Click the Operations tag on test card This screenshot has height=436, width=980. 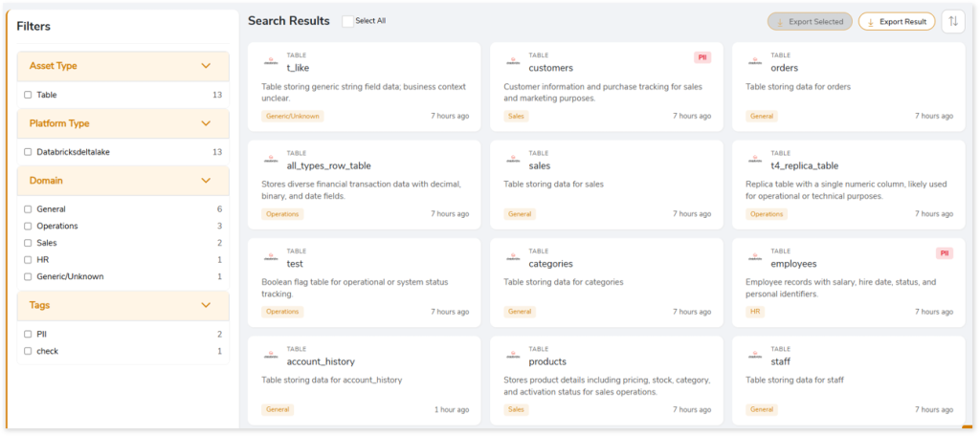pyautogui.click(x=282, y=312)
